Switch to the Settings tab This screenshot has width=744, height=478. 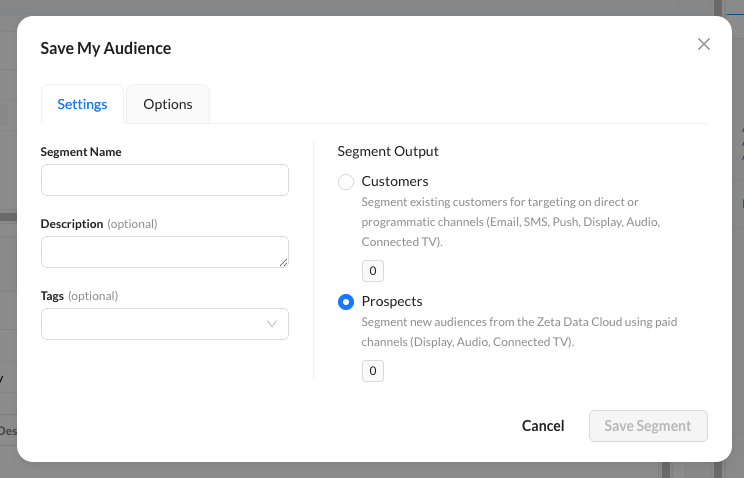(x=82, y=104)
